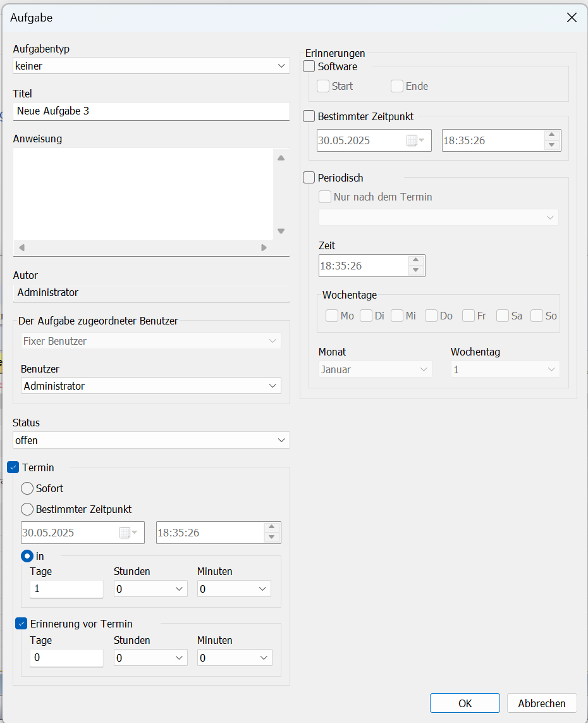Open Stunden dropdown under the in option
The height and width of the screenshot is (723, 588).
click(x=150, y=590)
